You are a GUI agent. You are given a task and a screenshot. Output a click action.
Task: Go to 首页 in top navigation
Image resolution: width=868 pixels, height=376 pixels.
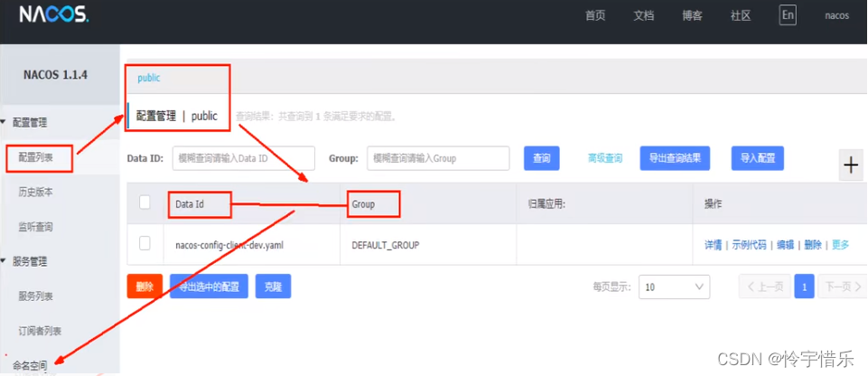pos(595,15)
